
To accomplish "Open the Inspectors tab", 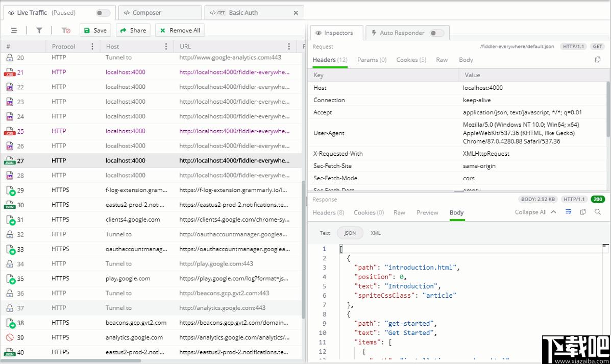I will pyautogui.click(x=337, y=33).
